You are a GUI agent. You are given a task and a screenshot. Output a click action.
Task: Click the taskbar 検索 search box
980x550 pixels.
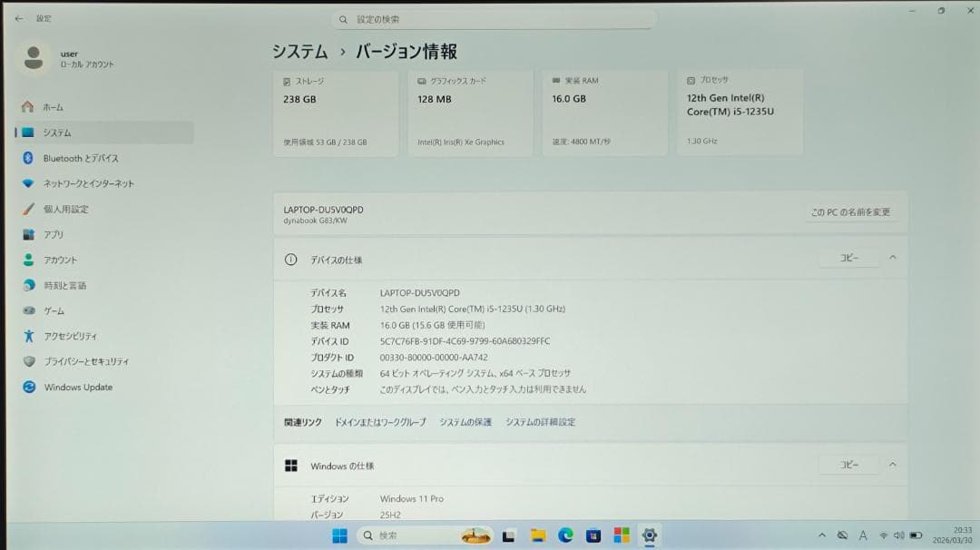point(426,535)
